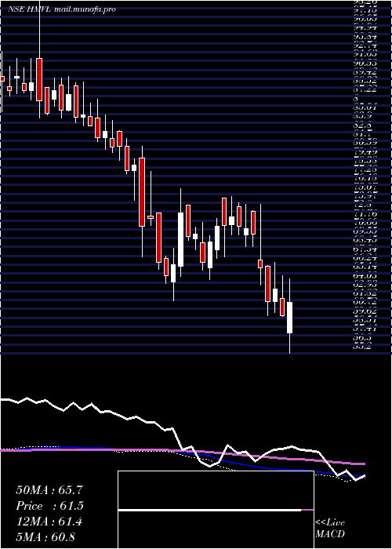Click the white-outlined MACD box
Screen dimensions: 392x549
click(x=216, y=510)
